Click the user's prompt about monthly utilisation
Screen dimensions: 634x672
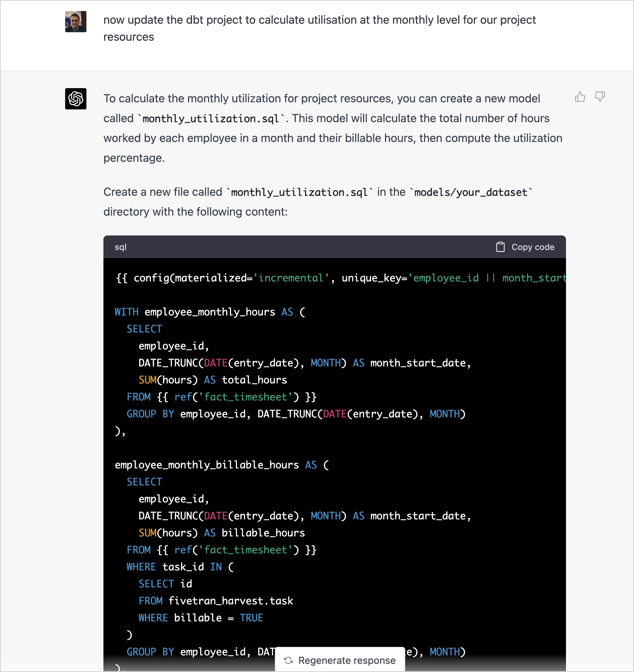tap(319, 28)
